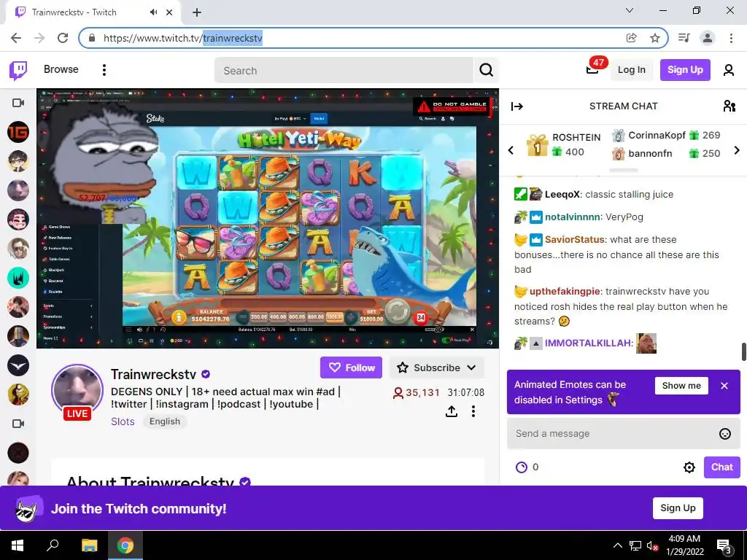This screenshot has width=747, height=560.
Task: Open a new browser tab
Action: tap(197, 12)
